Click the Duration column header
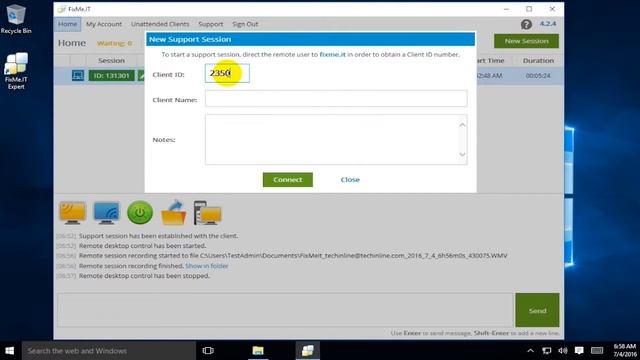 (538, 60)
